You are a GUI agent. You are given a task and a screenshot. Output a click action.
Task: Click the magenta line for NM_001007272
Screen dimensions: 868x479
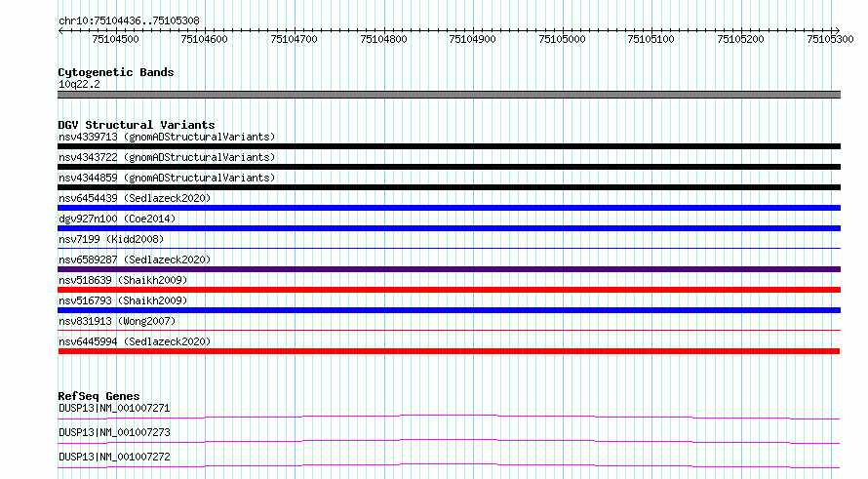click(449, 465)
